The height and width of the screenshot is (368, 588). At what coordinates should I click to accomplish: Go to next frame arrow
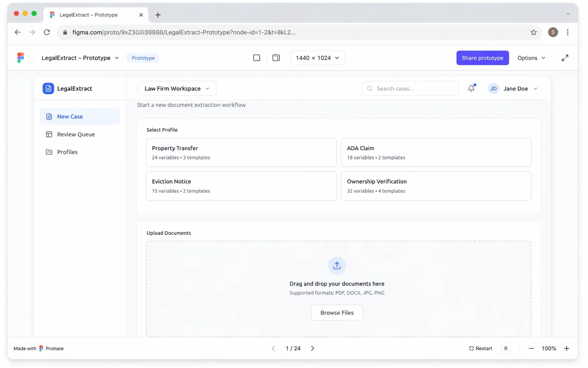[x=313, y=348]
